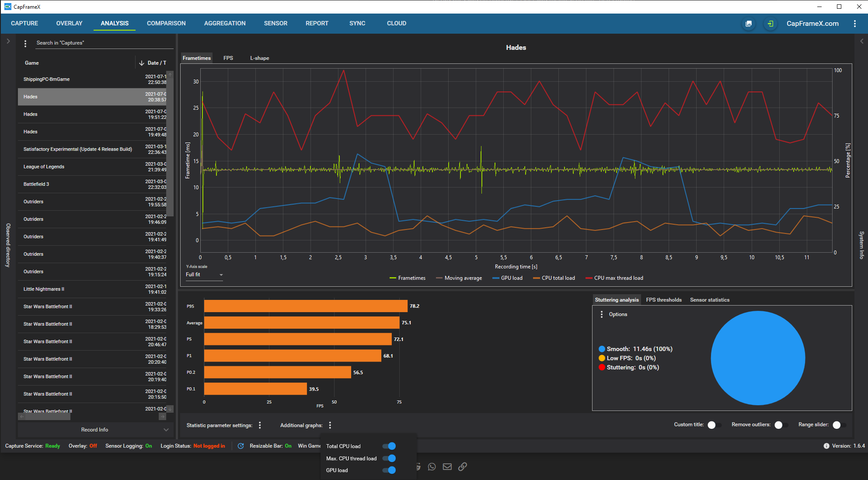Click the refresh icon beside Resizable Bar status

(x=241, y=446)
